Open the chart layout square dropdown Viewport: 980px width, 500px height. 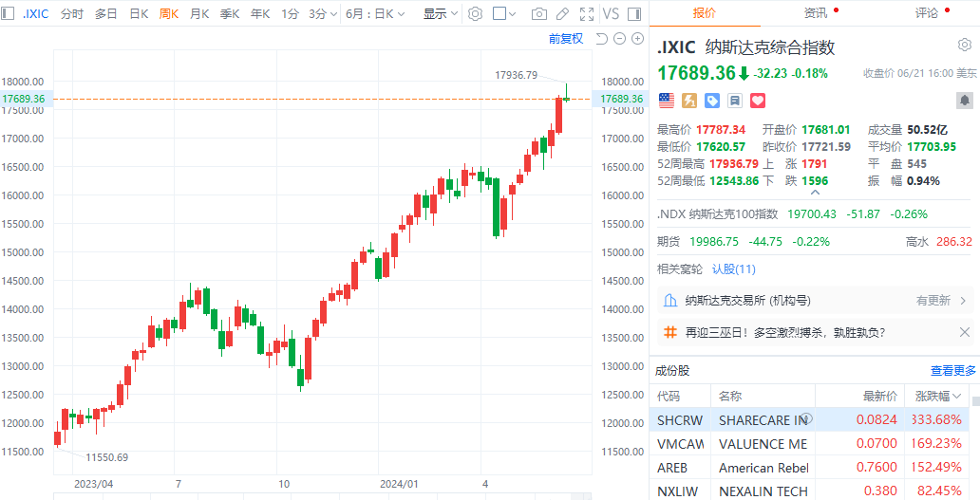tap(504, 13)
